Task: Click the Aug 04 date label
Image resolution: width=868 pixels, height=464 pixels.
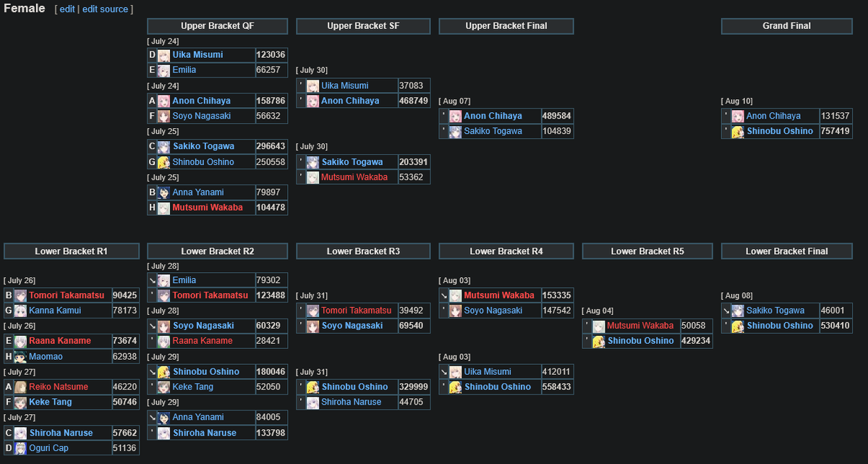Action: coord(598,311)
